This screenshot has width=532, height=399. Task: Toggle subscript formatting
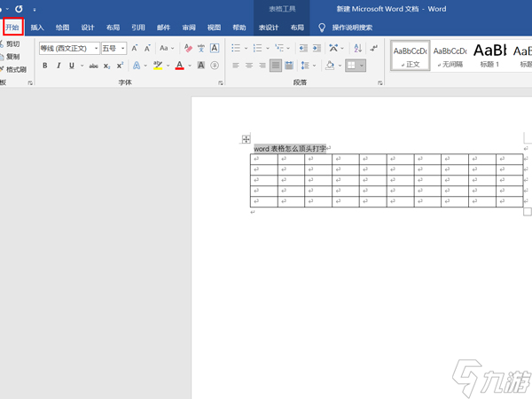tap(107, 66)
